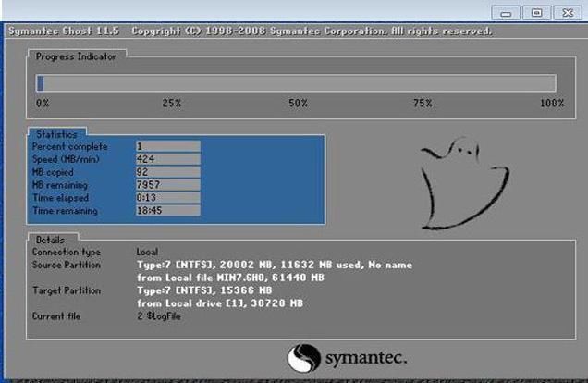Select the Details panel heading

point(50,240)
